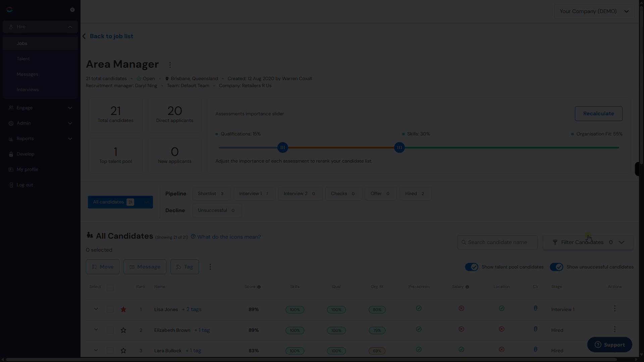
Task: Select Lisa Jones row checkbox
Action: [110, 309]
